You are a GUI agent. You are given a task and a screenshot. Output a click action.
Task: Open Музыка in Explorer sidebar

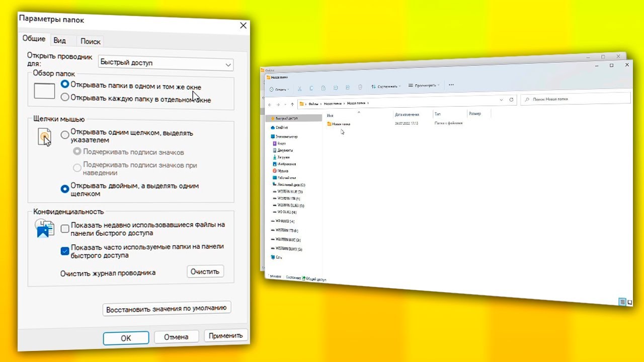pos(281,171)
